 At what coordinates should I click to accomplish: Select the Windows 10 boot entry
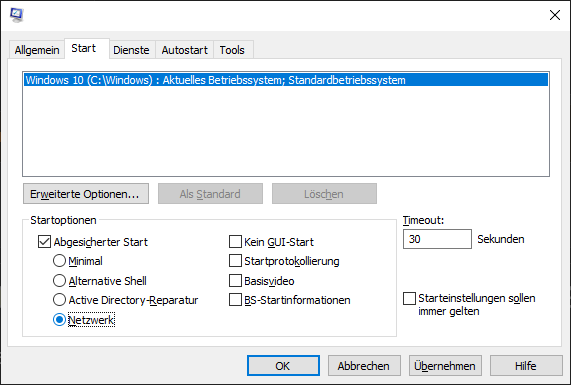click(286, 80)
